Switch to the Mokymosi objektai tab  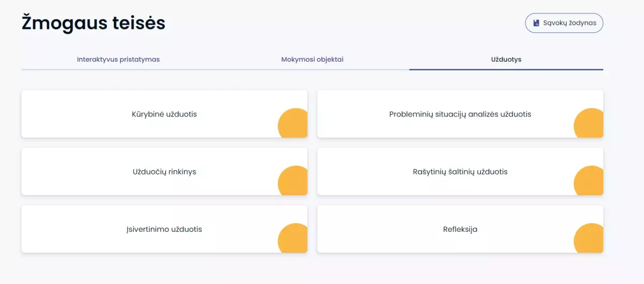pyautogui.click(x=312, y=59)
